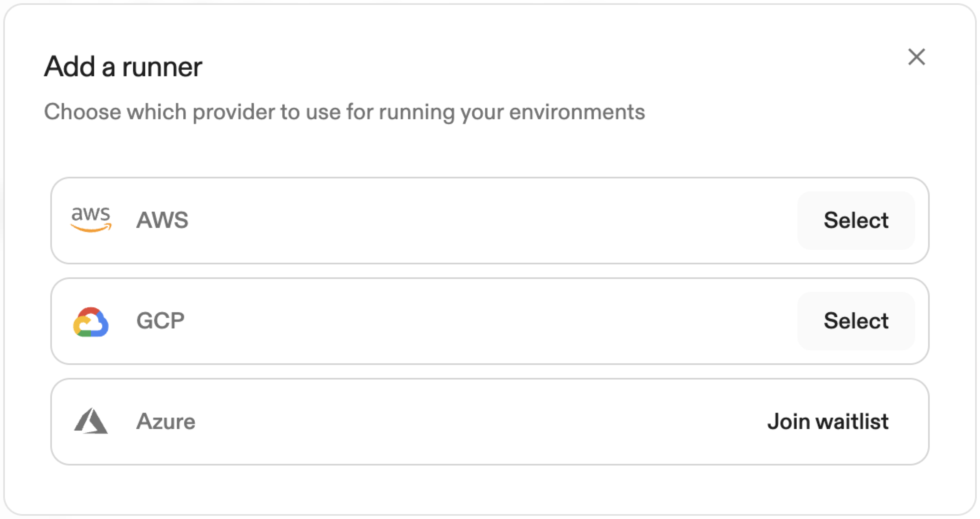Click the GCP provider name label
This screenshot has width=980, height=519.
tap(160, 321)
